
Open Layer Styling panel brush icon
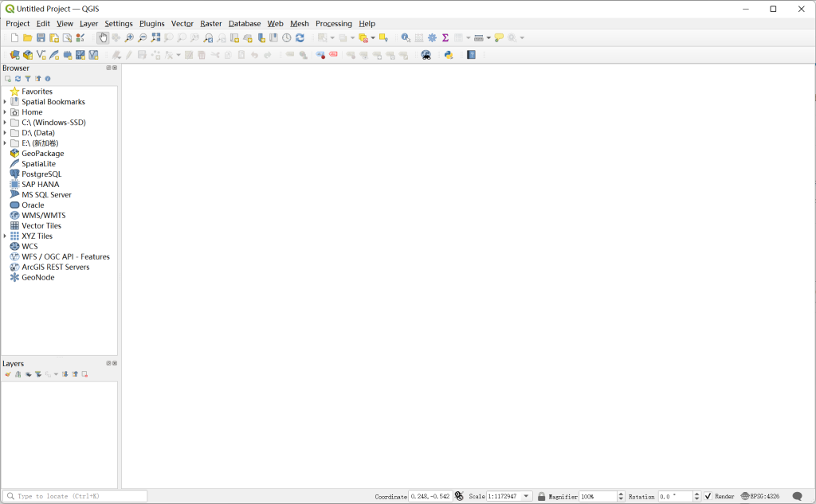pyautogui.click(x=8, y=374)
